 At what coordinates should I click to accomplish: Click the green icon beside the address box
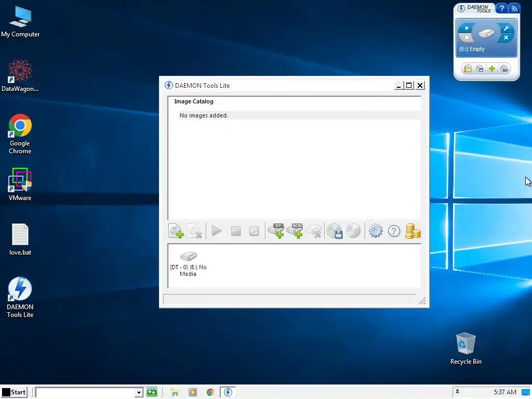(152, 393)
